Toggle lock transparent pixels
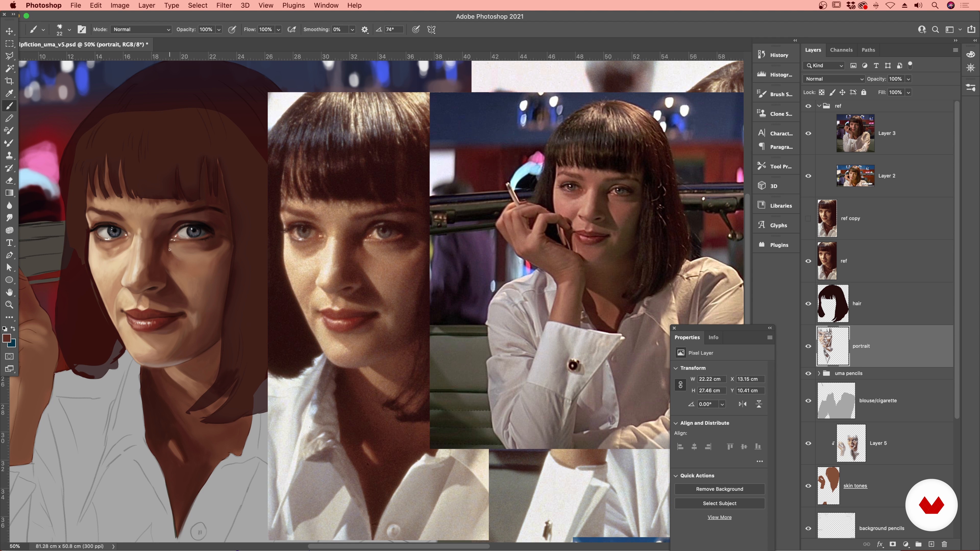980x551 pixels. point(821,92)
